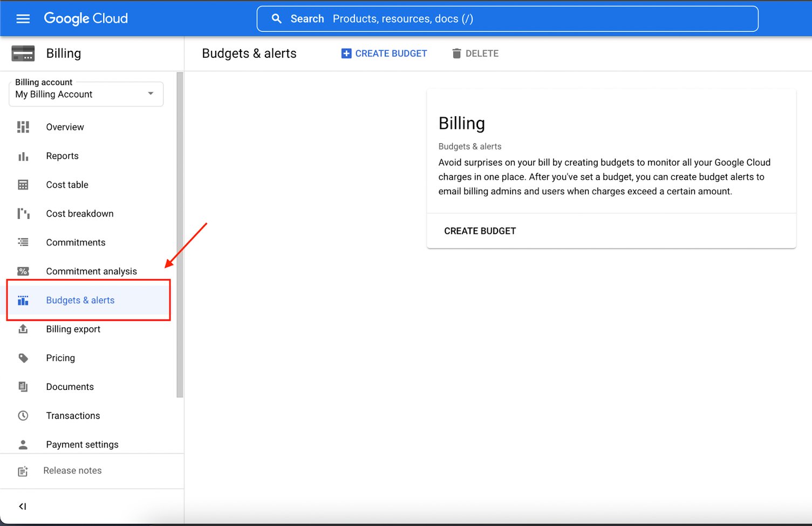
Task: Select the Commitment analysis percent icon
Action: point(23,271)
